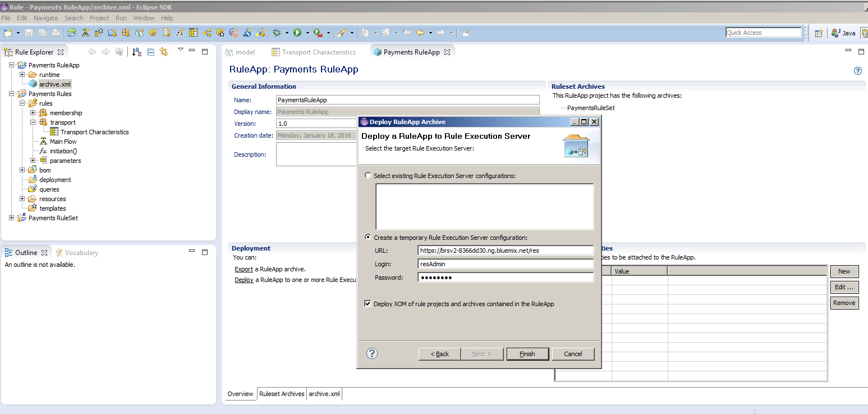This screenshot has width=868, height=414.
Task: Click the New button for RuleApp properties
Action: pos(844,271)
